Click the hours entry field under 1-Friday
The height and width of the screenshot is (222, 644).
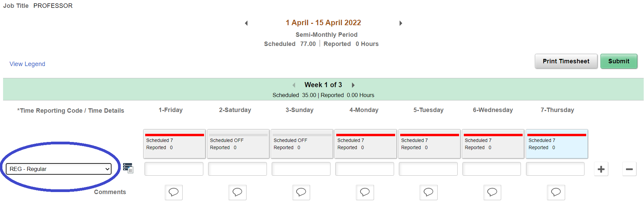coord(173,169)
